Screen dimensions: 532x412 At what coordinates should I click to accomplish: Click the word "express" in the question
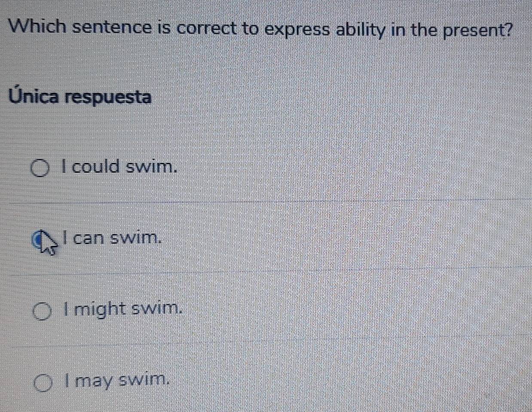click(x=297, y=30)
